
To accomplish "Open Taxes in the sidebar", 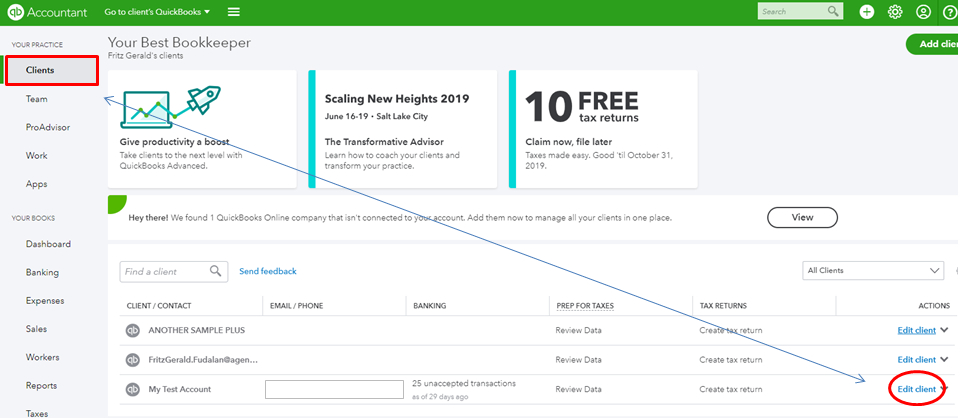I will coord(37,413).
